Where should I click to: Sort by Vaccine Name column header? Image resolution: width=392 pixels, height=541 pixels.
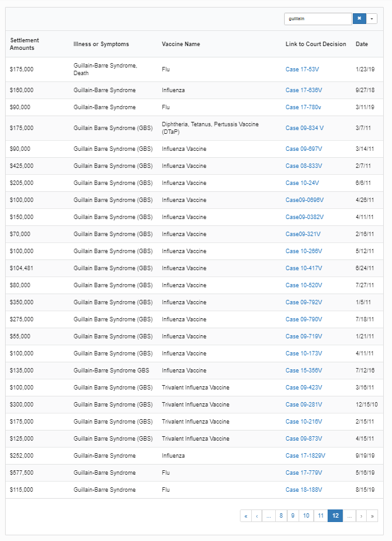tap(181, 44)
